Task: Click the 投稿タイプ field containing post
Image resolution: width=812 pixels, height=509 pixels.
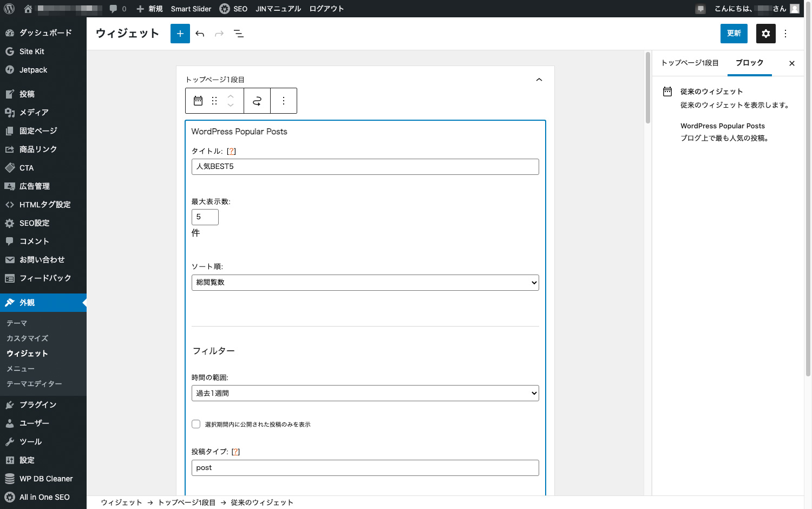Action: click(x=365, y=468)
